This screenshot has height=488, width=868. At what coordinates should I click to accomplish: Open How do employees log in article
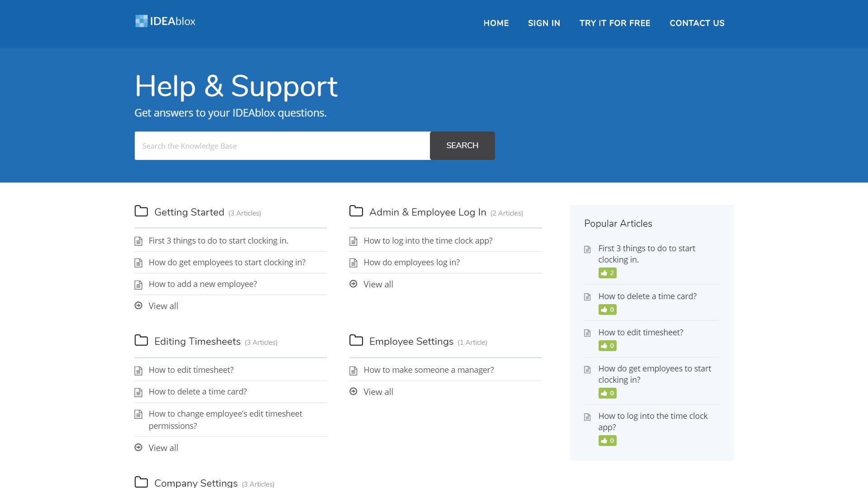[411, 263]
